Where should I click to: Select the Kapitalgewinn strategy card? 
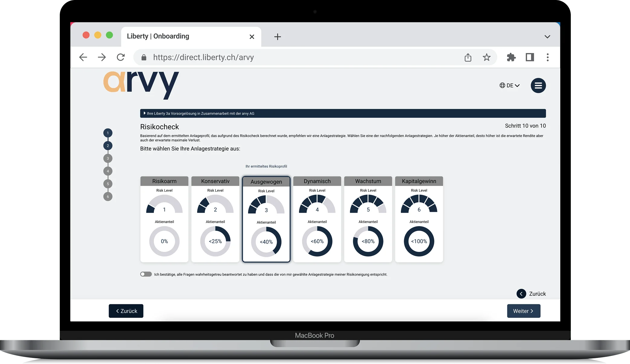point(419,219)
